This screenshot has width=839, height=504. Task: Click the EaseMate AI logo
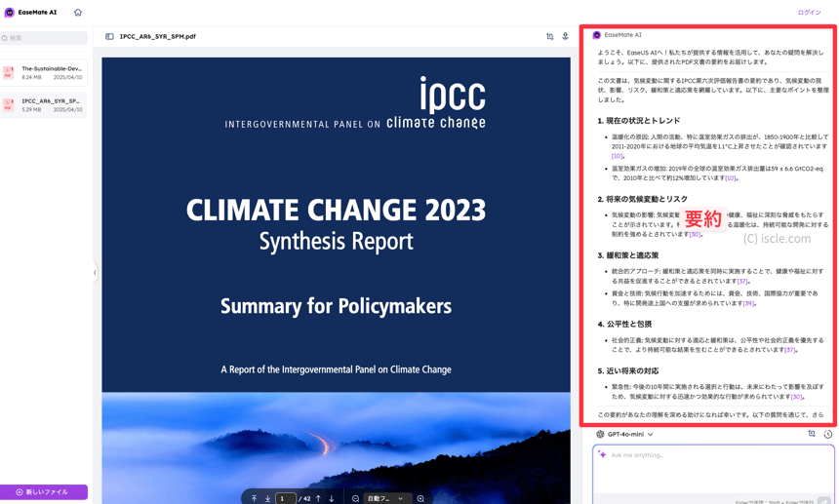coord(30,13)
